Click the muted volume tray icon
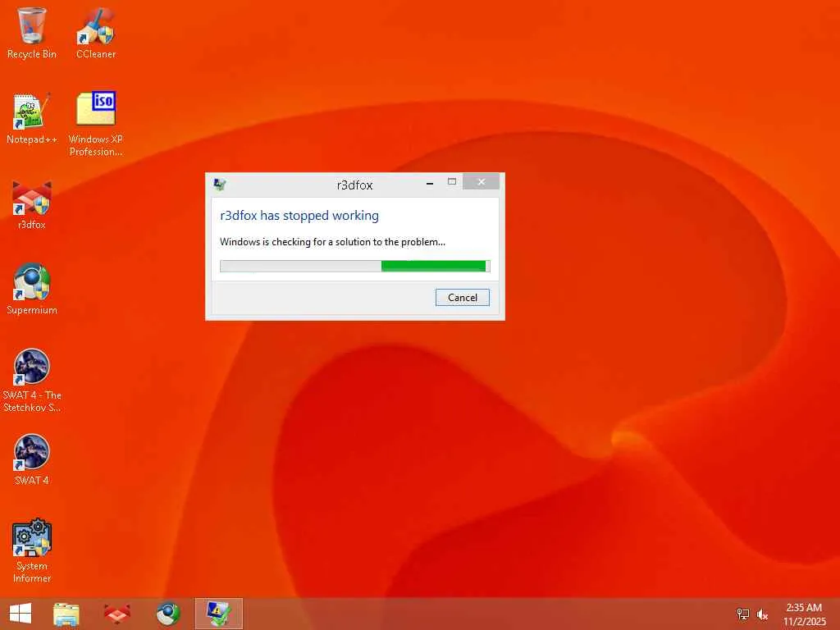The width and height of the screenshot is (840, 630). [762, 614]
